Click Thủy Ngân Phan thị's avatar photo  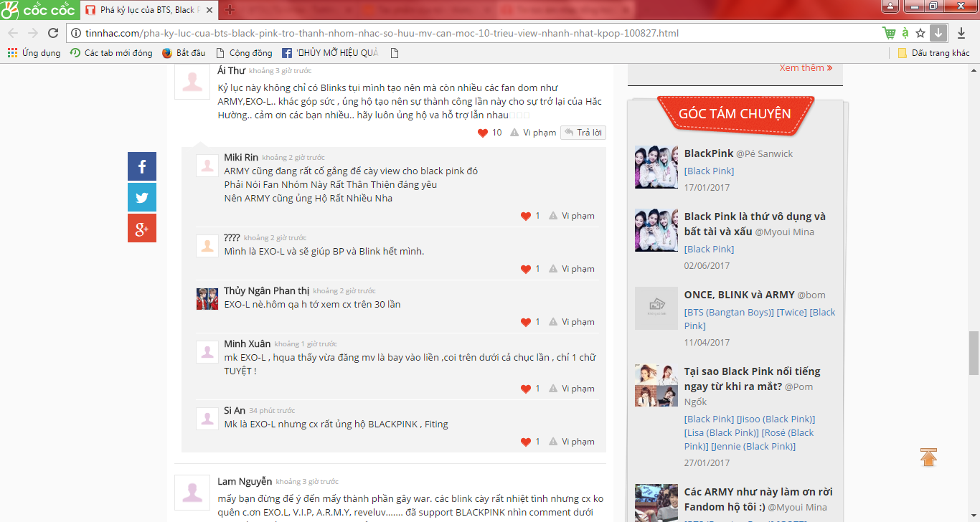[207, 299]
